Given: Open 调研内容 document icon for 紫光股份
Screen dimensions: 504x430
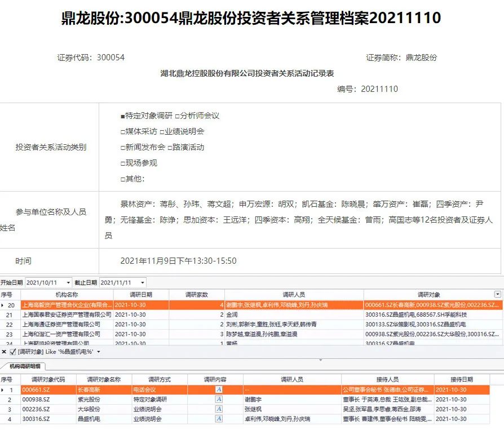Looking at the screenshot, I should click(219, 399).
